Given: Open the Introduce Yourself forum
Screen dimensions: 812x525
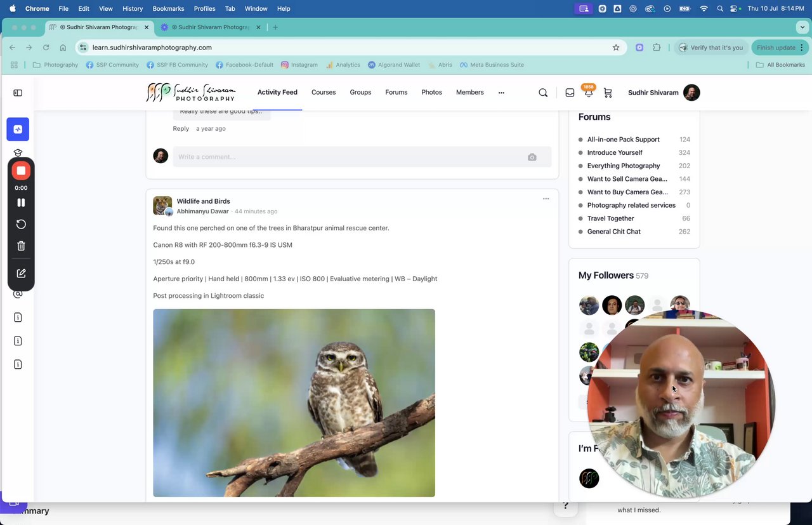Looking at the screenshot, I should pyautogui.click(x=615, y=153).
